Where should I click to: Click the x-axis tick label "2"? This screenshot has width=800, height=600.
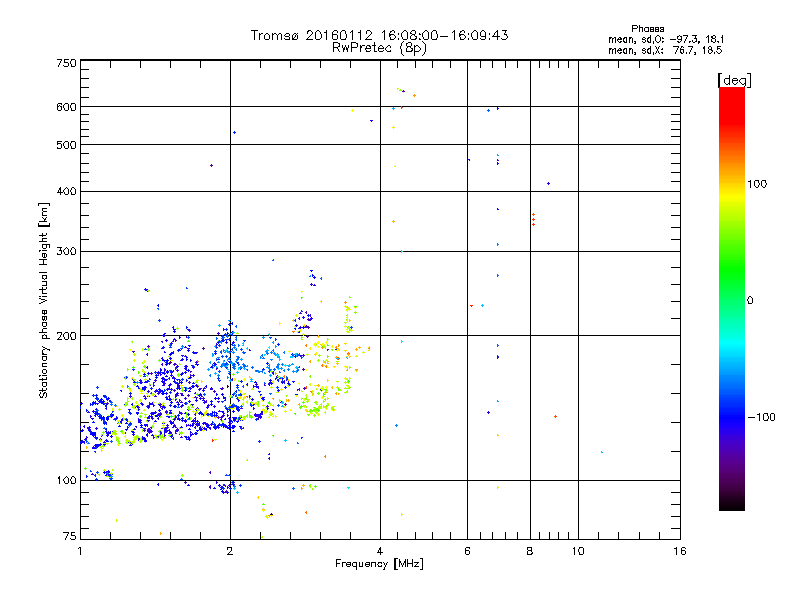coord(230,551)
